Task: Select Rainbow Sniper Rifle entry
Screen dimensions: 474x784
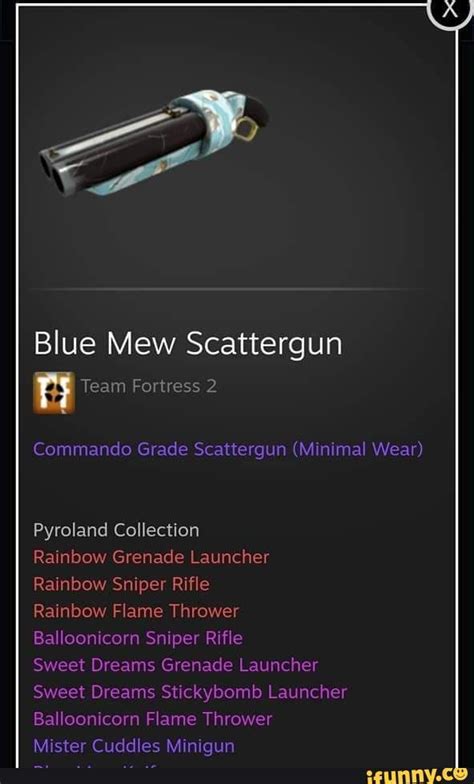Action: [122, 584]
